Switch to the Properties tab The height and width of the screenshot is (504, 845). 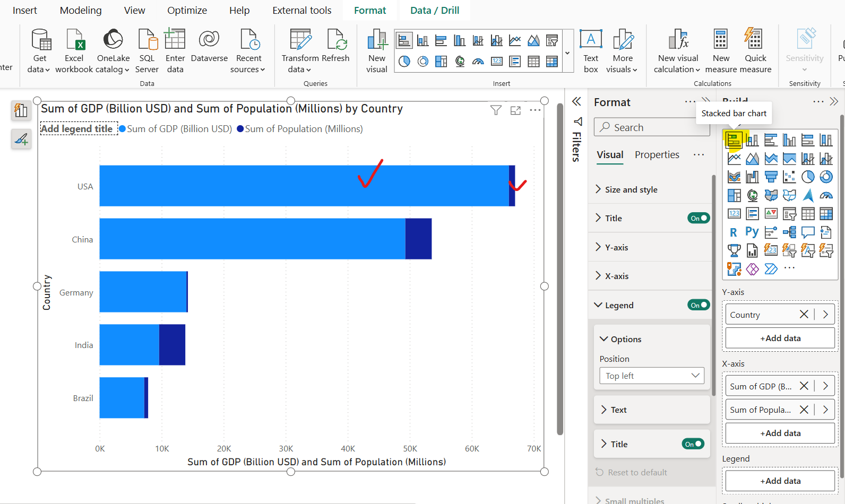coord(657,155)
